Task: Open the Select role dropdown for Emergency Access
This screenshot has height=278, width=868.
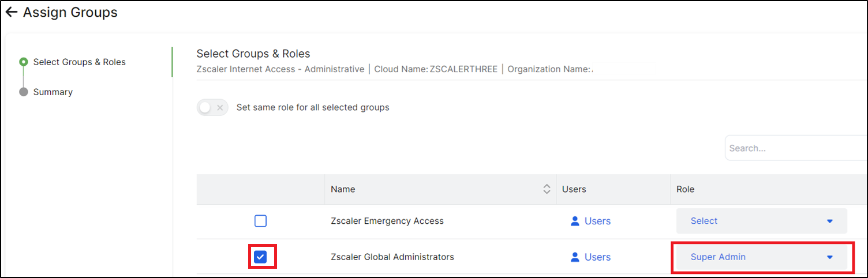Action: [x=761, y=221]
